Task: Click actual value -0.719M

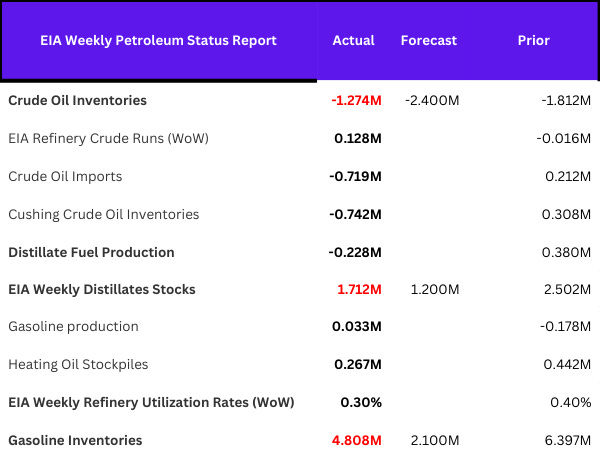Action: (355, 176)
